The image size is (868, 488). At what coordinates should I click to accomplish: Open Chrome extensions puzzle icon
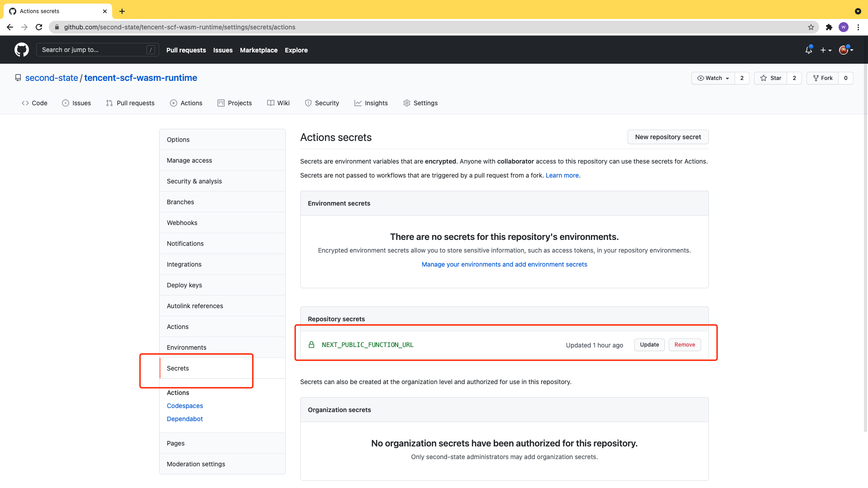tap(829, 27)
